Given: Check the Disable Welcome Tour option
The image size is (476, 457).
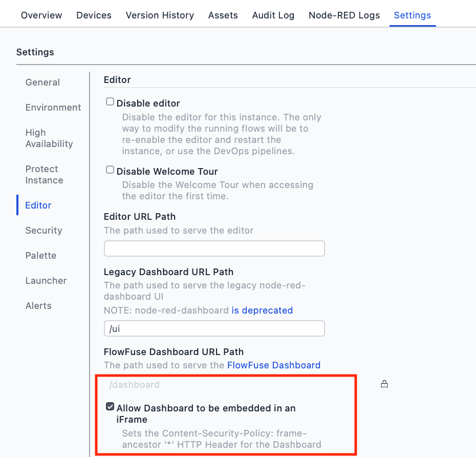Looking at the screenshot, I should [110, 169].
